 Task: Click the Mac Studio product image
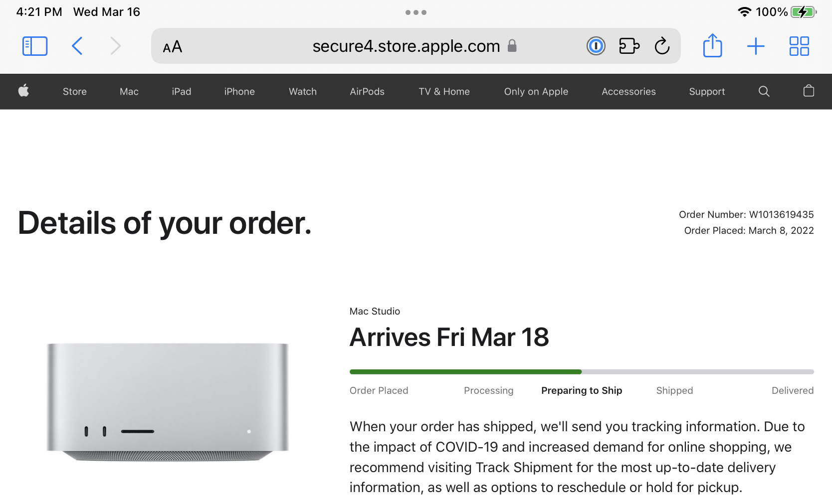point(168,401)
